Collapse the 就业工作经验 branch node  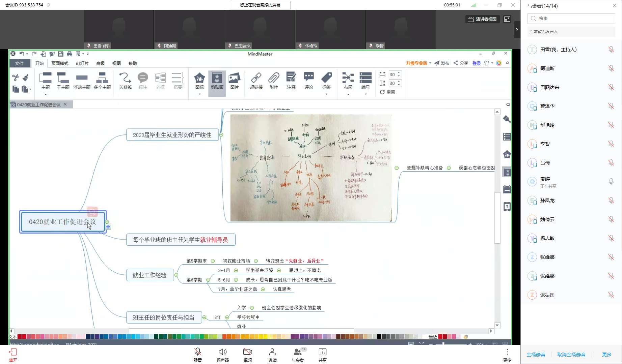tap(176, 275)
